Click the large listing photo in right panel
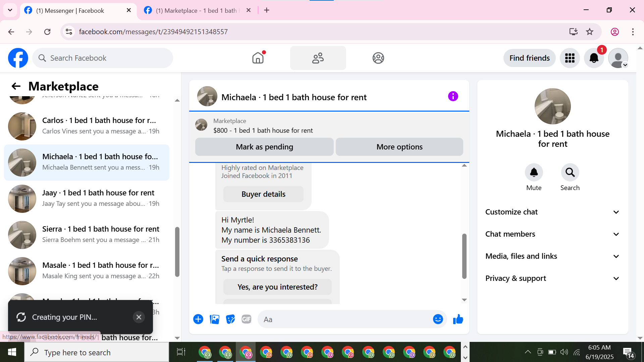Screen dimensions: 644x362 (x=552, y=106)
